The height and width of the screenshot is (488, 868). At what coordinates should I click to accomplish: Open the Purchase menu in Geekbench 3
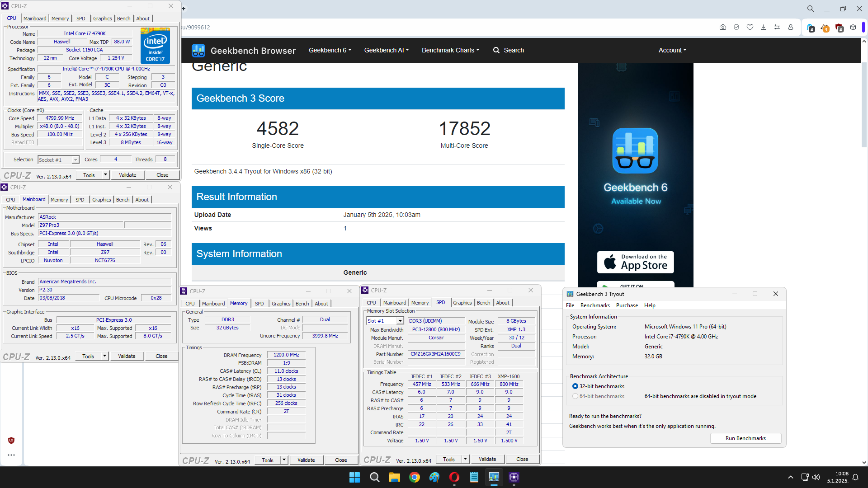[627, 305]
